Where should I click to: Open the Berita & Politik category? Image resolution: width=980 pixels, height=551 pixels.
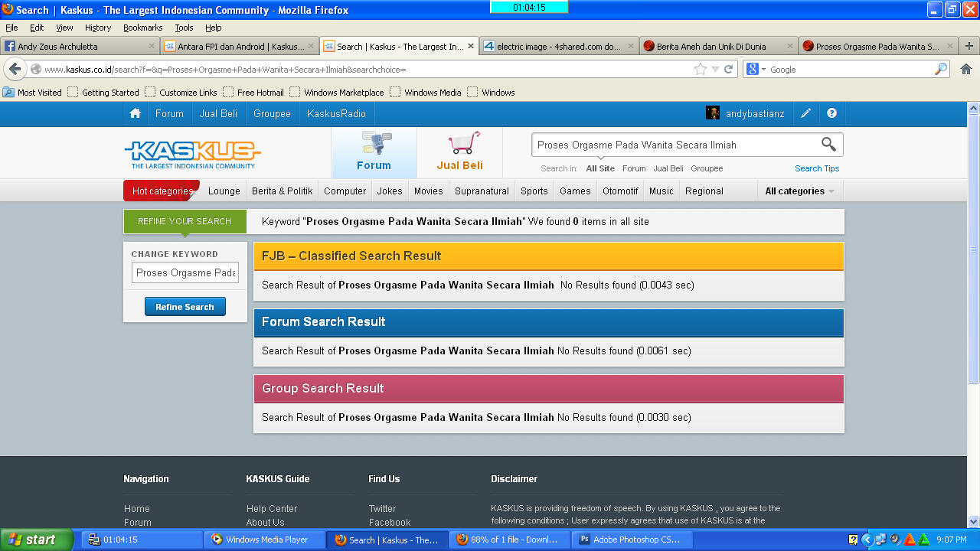[x=283, y=191]
